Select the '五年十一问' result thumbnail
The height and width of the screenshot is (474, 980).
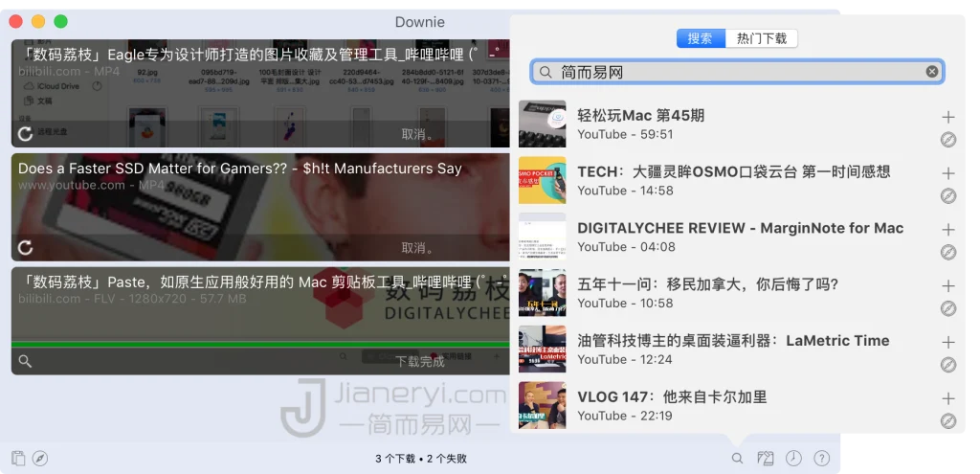pos(542,293)
